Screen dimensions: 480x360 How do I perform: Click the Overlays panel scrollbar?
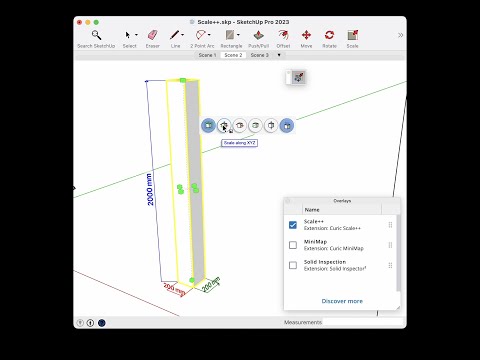(x=398, y=253)
